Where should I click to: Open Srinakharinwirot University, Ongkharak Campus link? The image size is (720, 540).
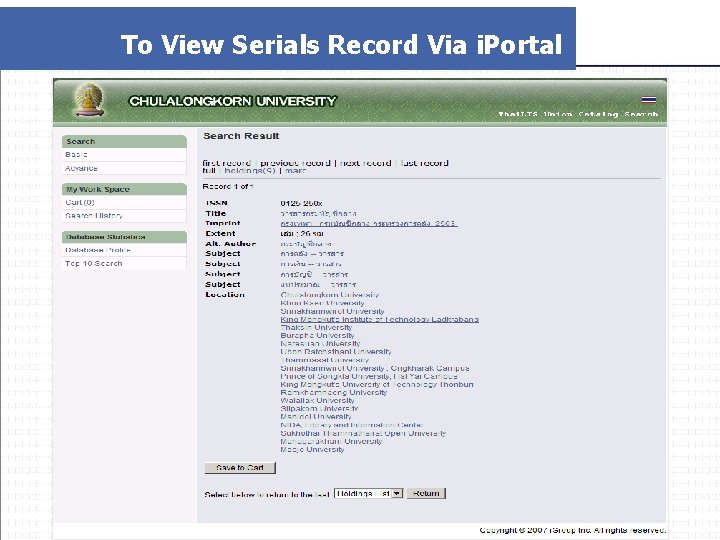click(375, 368)
